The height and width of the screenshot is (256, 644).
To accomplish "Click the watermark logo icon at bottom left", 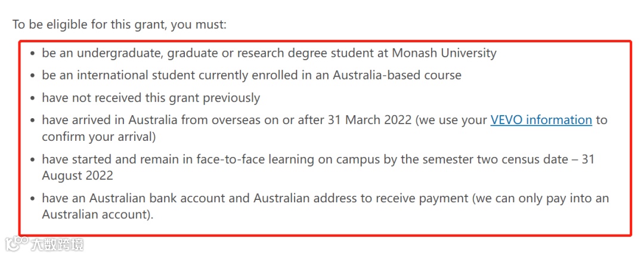I will point(17,243).
